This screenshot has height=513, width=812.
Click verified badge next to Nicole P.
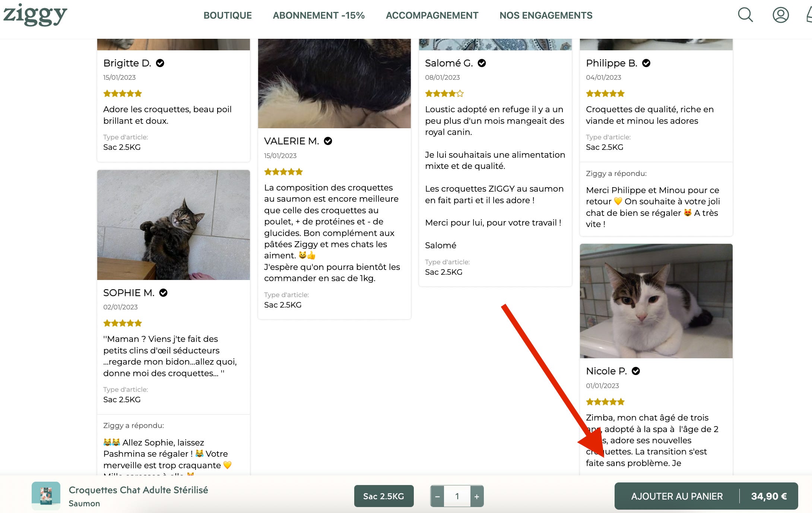[636, 371]
